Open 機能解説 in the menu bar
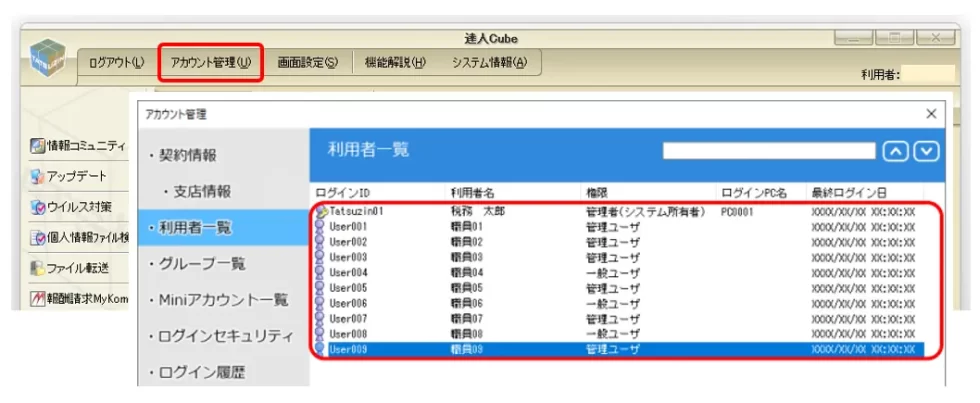 click(395, 62)
